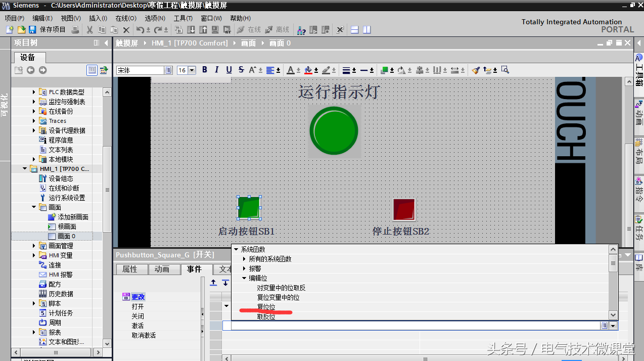This screenshot has width=644, height=361.
Task: Select 复位变量中的位 function
Action: pyautogui.click(x=278, y=297)
